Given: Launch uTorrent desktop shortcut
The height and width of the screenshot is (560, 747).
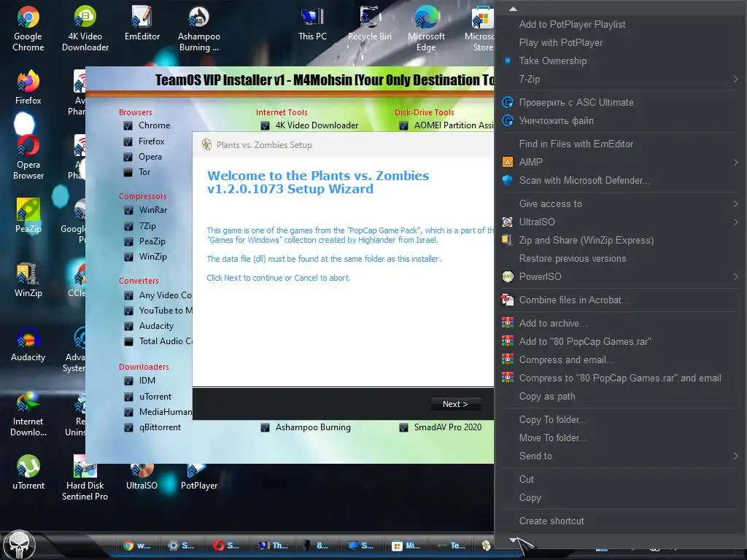Looking at the screenshot, I should tap(28, 472).
